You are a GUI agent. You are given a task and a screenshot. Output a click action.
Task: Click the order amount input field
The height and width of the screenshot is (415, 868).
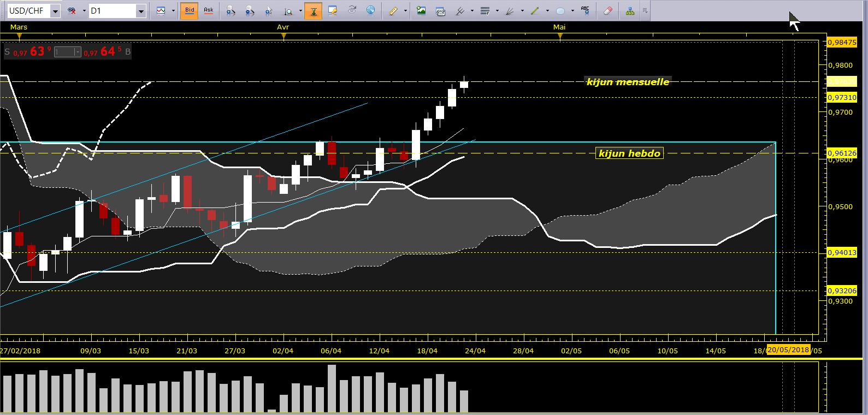click(64, 52)
